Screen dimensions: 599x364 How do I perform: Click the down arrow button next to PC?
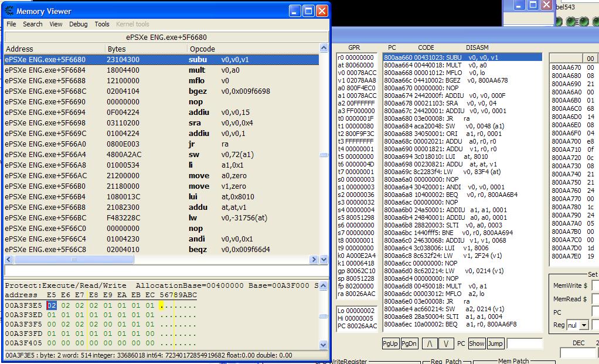click(446, 343)
